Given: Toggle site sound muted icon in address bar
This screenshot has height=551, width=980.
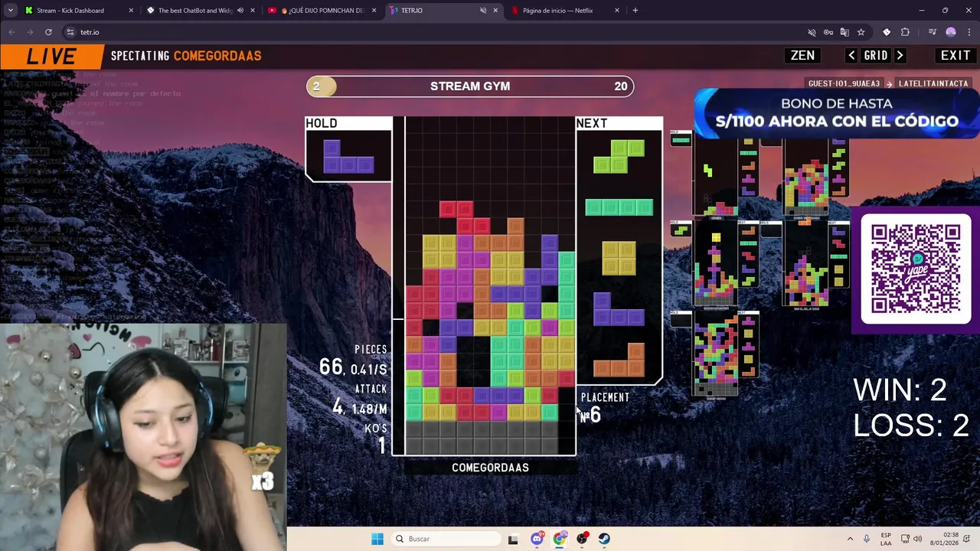Looking at the screenshot, I should tap(812, 32).
